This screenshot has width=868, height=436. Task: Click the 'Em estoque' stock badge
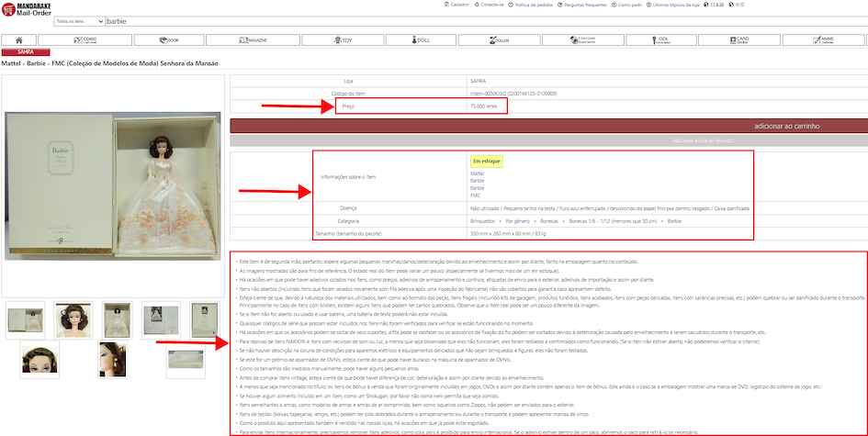tap(486, 161)
